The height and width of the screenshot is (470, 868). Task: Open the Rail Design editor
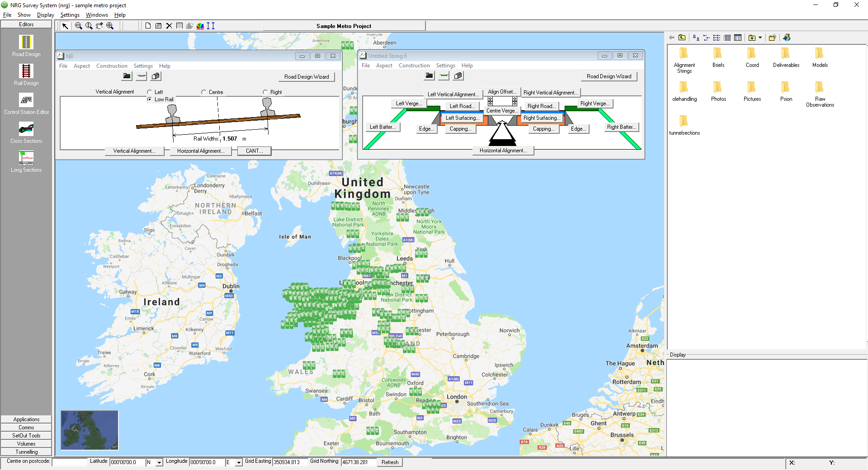coord(26,75)
